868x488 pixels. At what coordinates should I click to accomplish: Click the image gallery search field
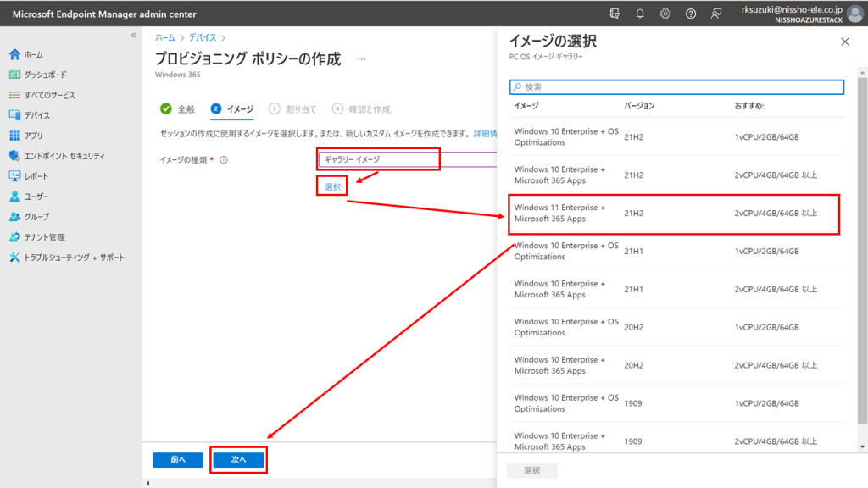[676, 86]
